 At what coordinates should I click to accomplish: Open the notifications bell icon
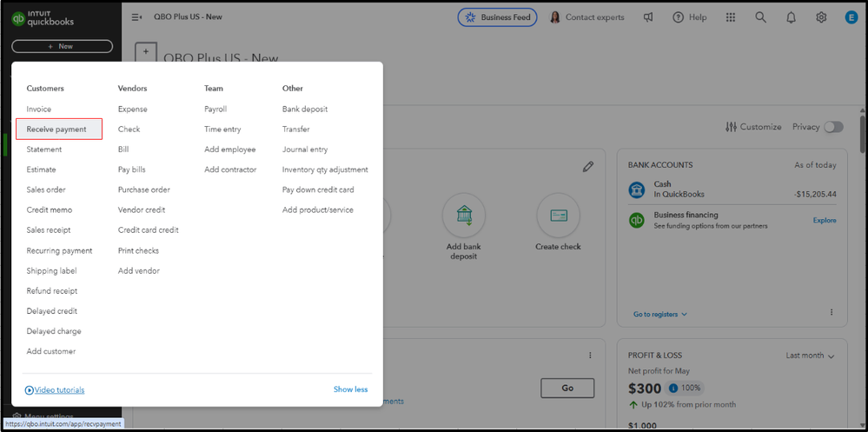[791, 17]
